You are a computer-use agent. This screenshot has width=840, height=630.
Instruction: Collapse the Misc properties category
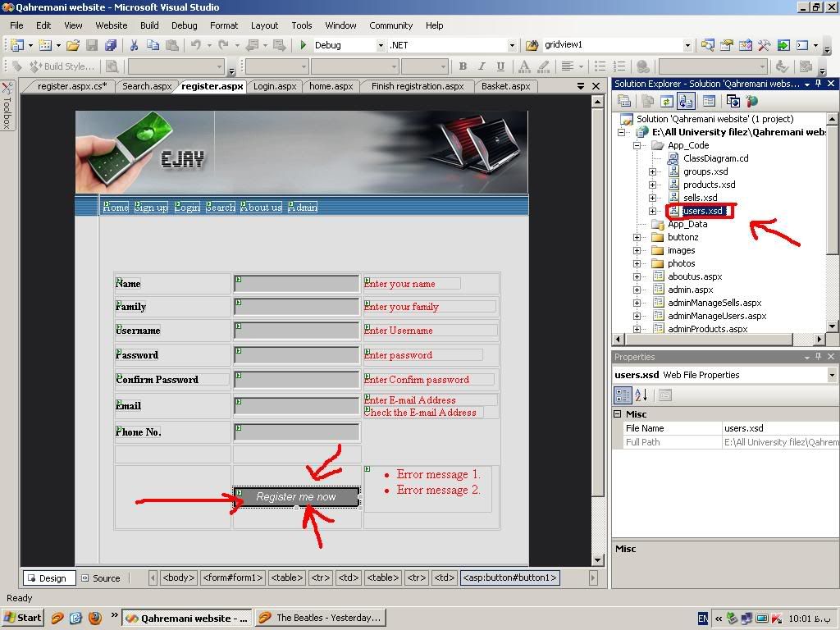[617, 414]
